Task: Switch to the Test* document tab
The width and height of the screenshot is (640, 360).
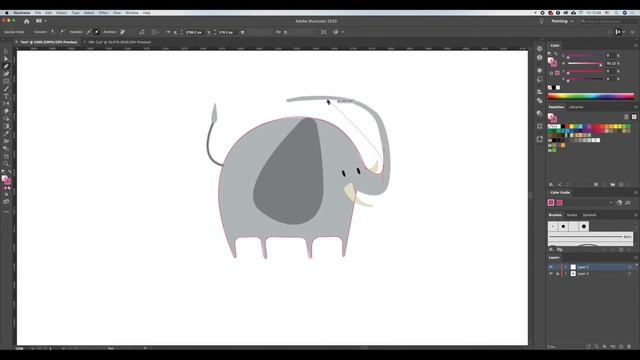Action: (49, 42)
